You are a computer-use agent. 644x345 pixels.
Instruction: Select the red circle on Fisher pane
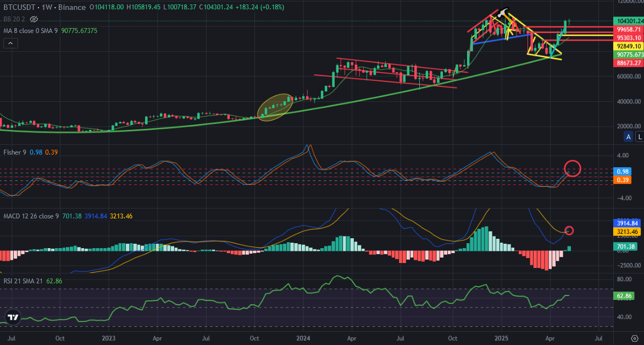[x=573, y=168]
